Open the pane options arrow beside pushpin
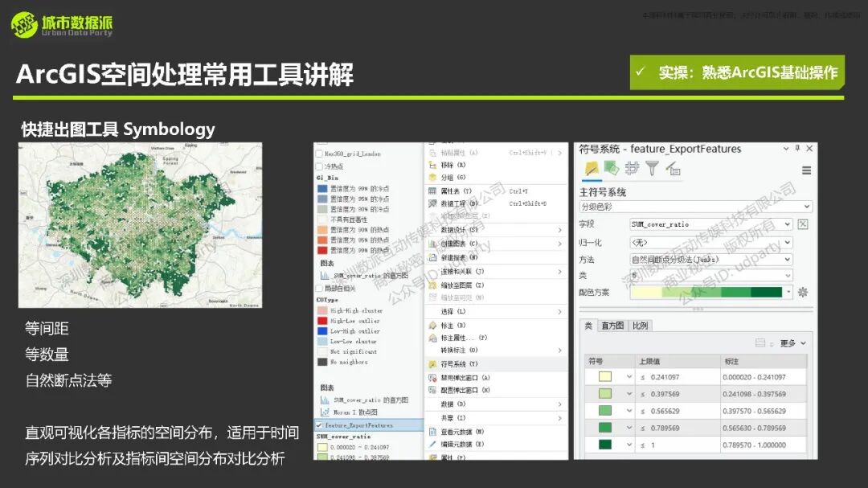This screenshot has width=868, height=488. [785, 149]
